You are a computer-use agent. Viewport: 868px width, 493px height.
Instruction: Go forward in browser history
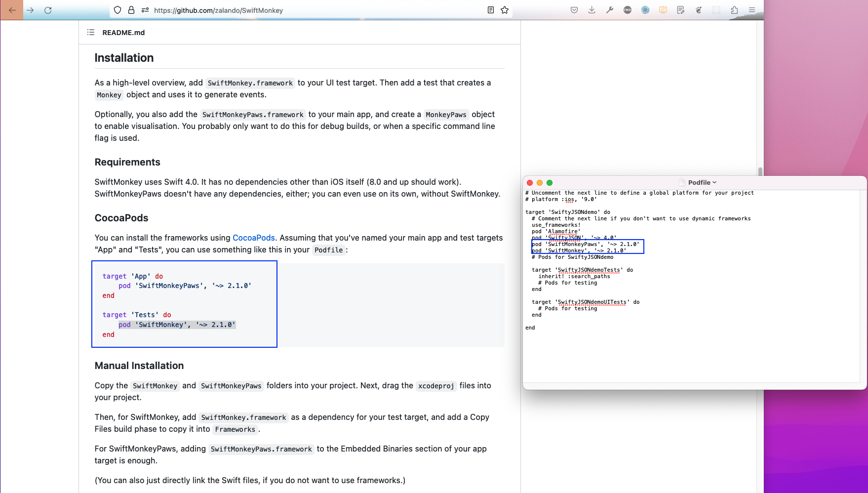click(30, 10)
